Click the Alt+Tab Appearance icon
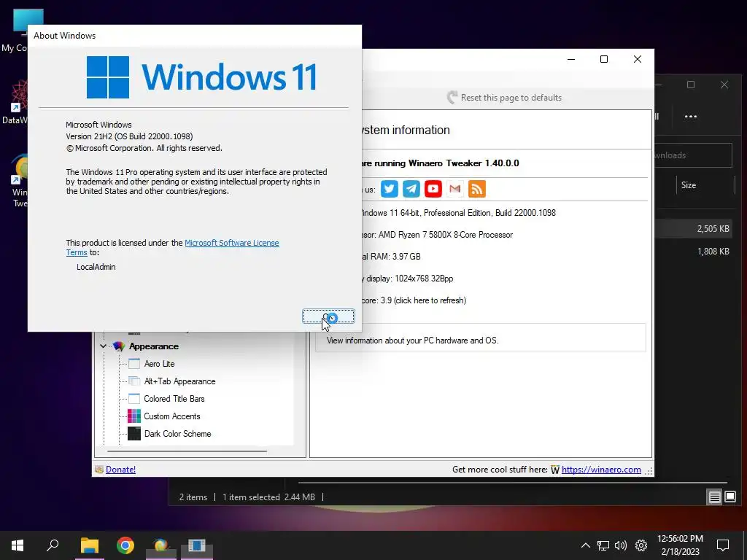Image resolution: width=747 pixels, height=560 pixels. point(134,381)
